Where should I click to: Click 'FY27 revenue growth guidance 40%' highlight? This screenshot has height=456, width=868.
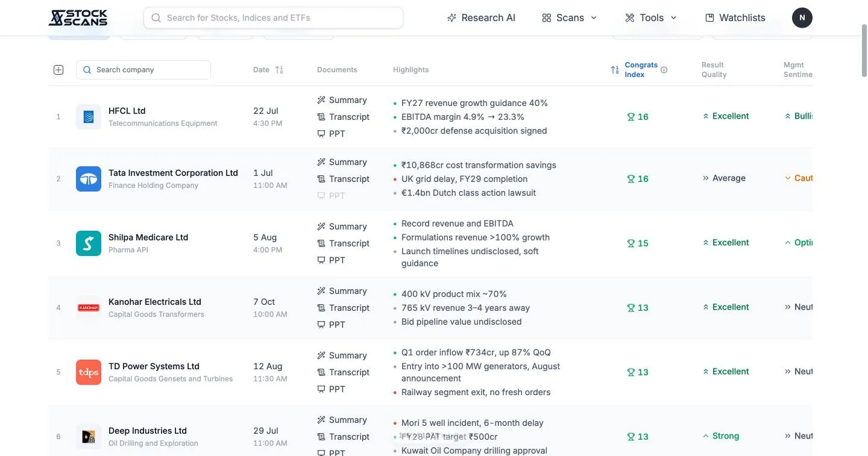474,103
